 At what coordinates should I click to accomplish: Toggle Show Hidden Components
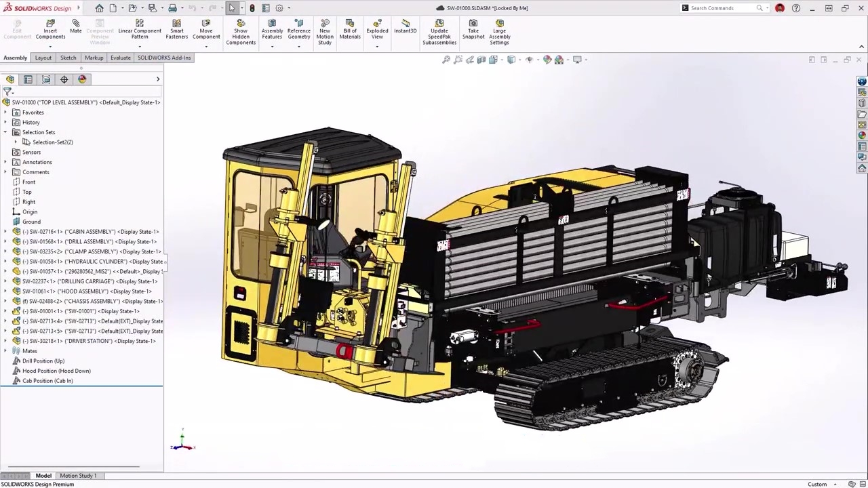point(241,30)
